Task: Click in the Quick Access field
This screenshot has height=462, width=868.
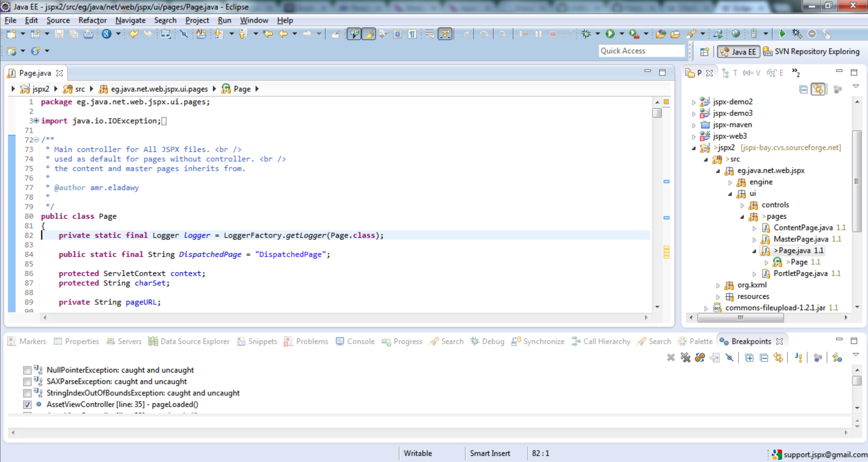Action: point(642,51)
